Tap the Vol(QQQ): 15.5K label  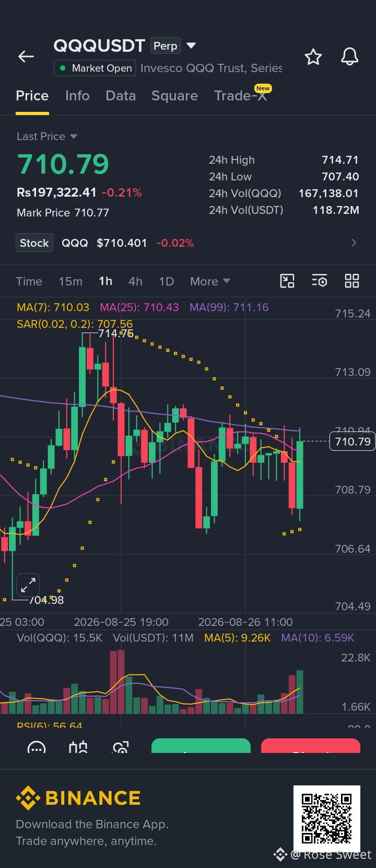[60, 638]
